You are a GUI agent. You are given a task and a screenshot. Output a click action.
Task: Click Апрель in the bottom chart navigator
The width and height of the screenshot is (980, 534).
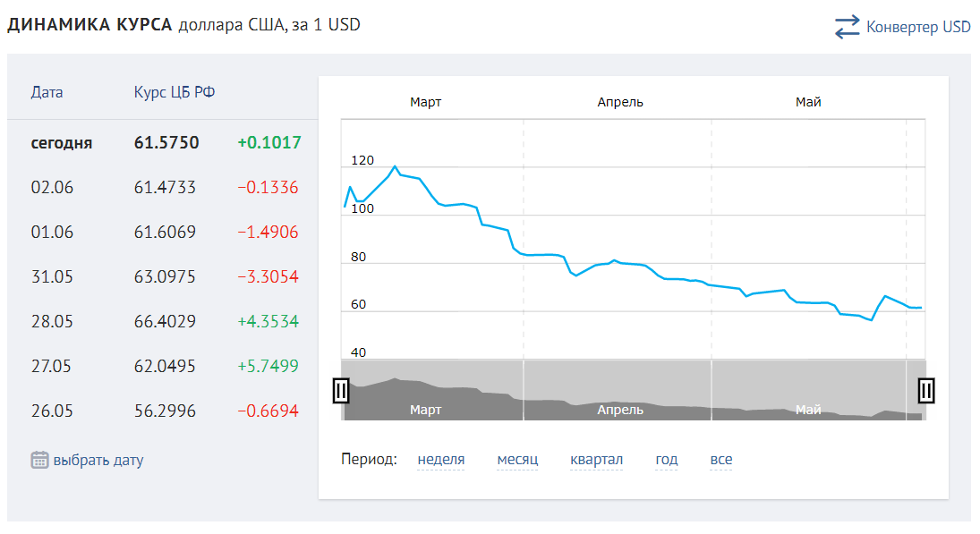click(620, 410)
